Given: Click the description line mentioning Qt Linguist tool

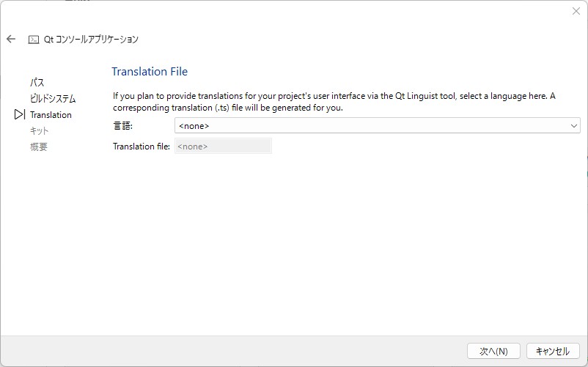Looking at the screenshot, I should (x=334, y=96).
